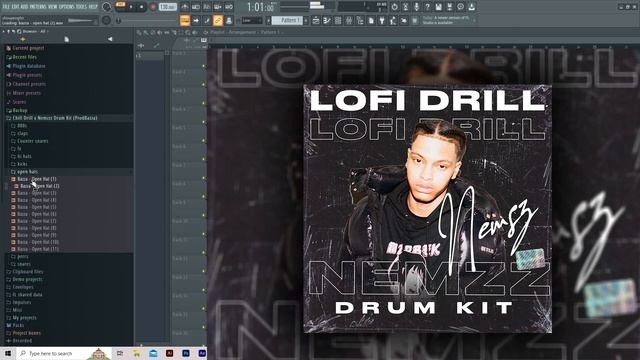640x360 pixels.
Task: Open Photoshop from the taskbar
Action: (186, 353)
